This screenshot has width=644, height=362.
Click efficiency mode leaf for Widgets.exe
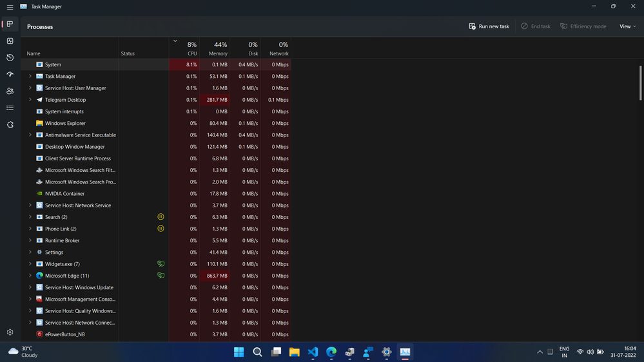tap(161, 264)
